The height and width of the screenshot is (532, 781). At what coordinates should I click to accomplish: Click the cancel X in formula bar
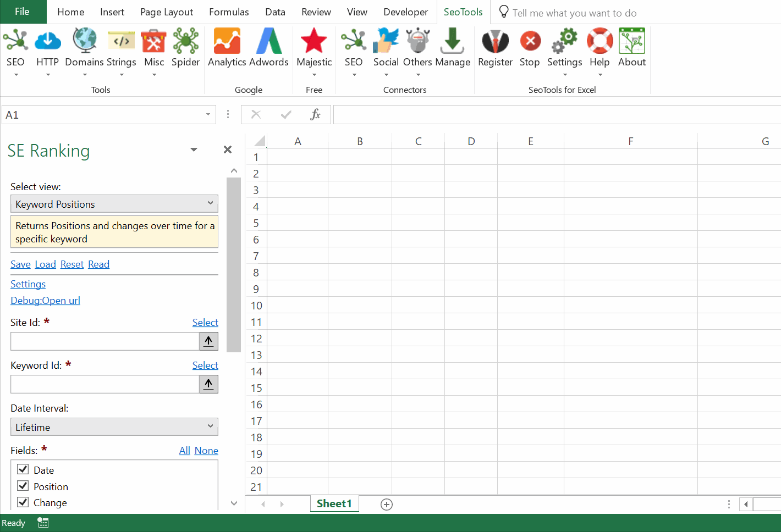(x=256, y=114)
